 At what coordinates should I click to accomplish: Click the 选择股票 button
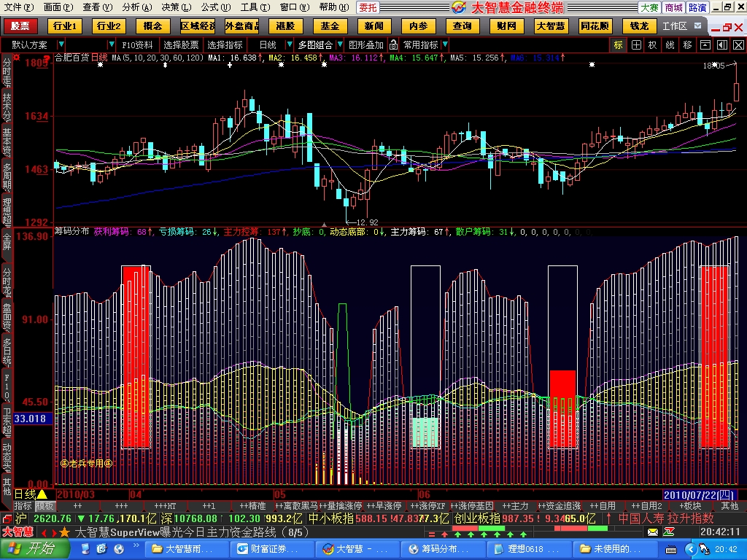(181, 45)
